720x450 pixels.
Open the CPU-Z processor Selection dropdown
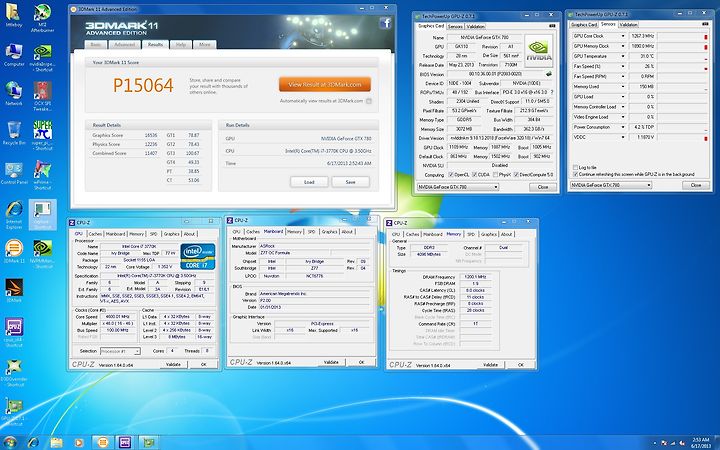coord(120,351)
